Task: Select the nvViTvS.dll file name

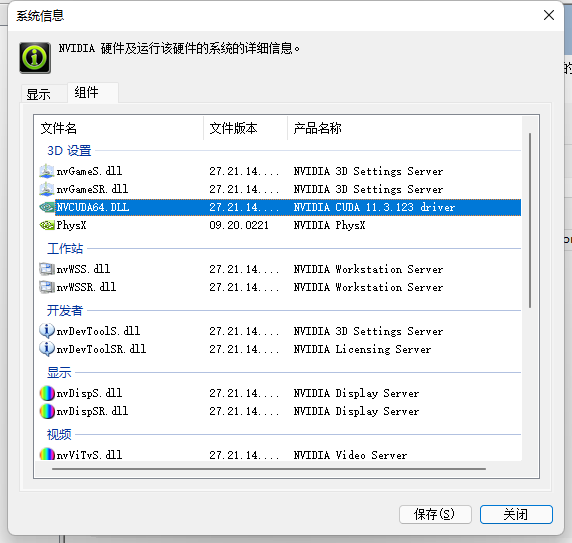Action: click(x=89, y=455)
